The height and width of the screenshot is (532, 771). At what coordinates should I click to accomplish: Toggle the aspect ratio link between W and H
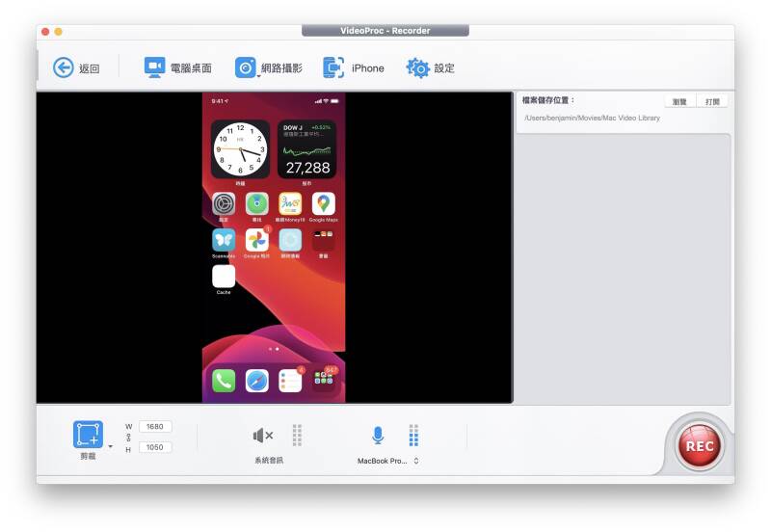pos(128,437)
